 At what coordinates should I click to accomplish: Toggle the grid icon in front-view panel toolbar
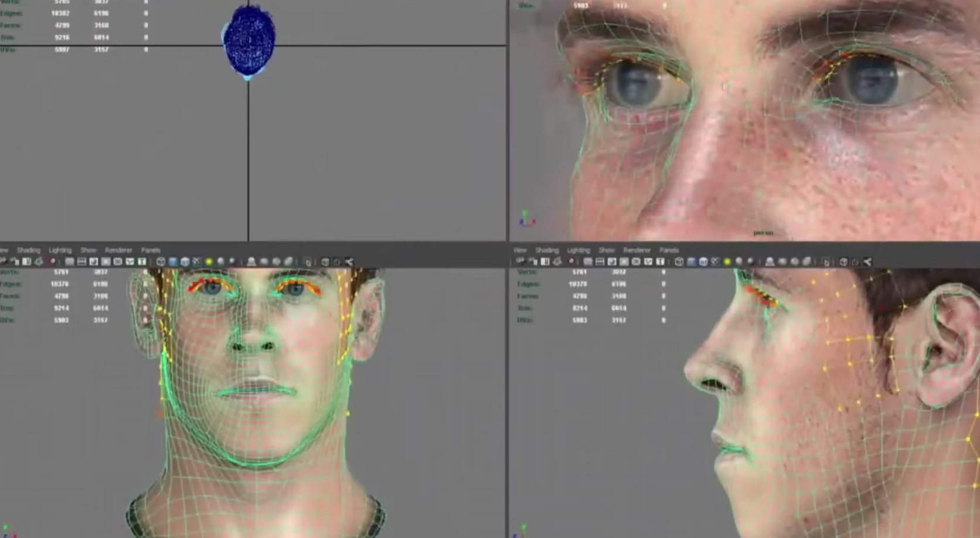[70, 262]
